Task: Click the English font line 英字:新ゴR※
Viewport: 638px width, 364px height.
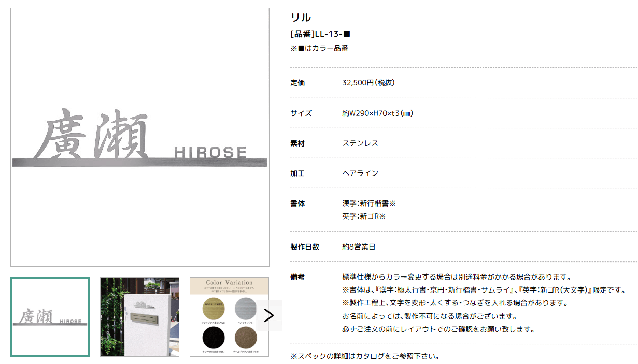Action: point(364,216)
